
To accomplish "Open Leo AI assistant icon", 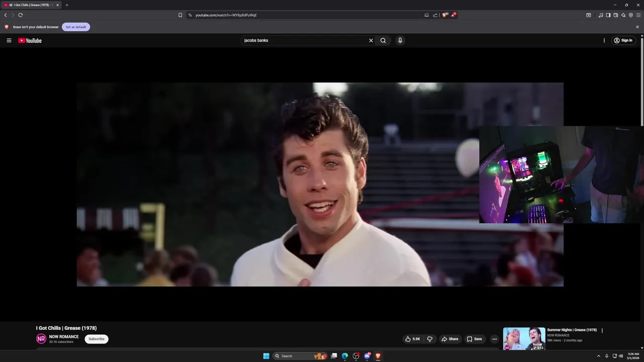I will tap(623, 15).
